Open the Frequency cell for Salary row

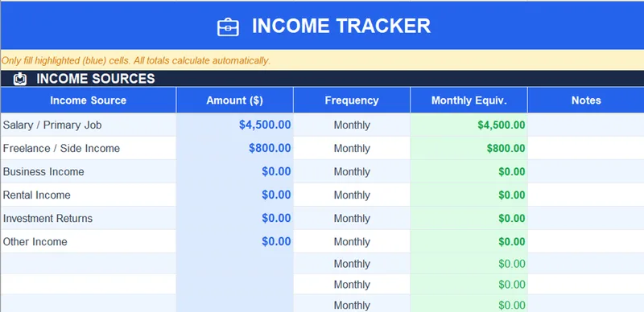point(352,125)
